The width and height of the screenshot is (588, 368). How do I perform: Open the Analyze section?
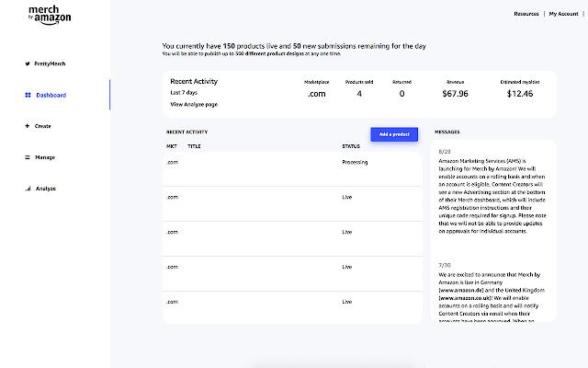[x=46, y=189]
